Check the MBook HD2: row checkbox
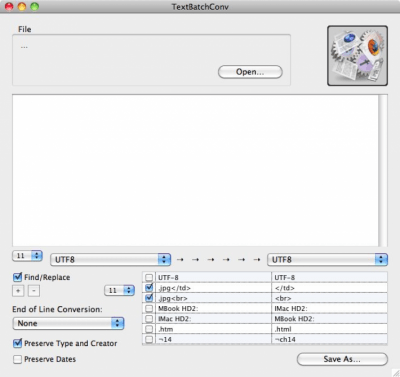 click(x=149, y=308)
